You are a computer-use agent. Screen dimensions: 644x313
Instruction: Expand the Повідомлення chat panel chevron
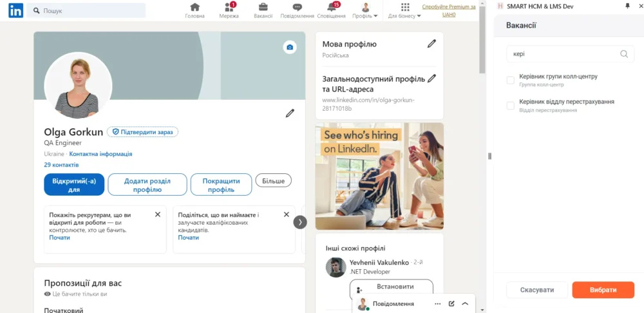[465, 303]
